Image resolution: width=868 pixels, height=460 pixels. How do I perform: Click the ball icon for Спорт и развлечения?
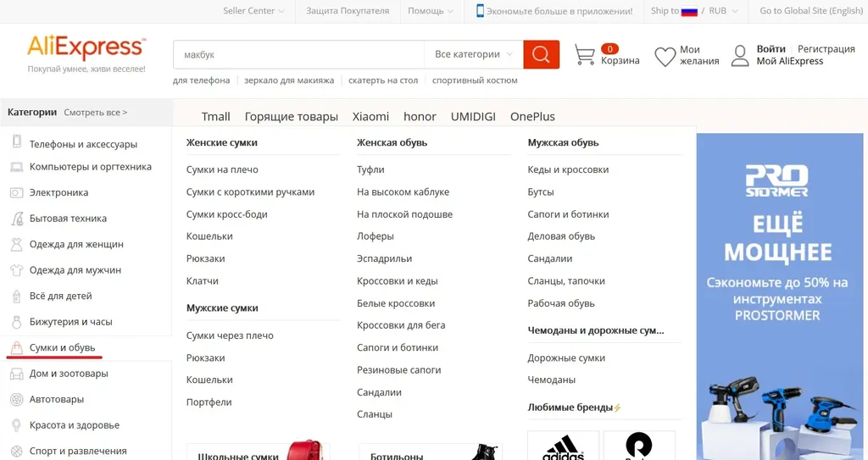(17, 452)
